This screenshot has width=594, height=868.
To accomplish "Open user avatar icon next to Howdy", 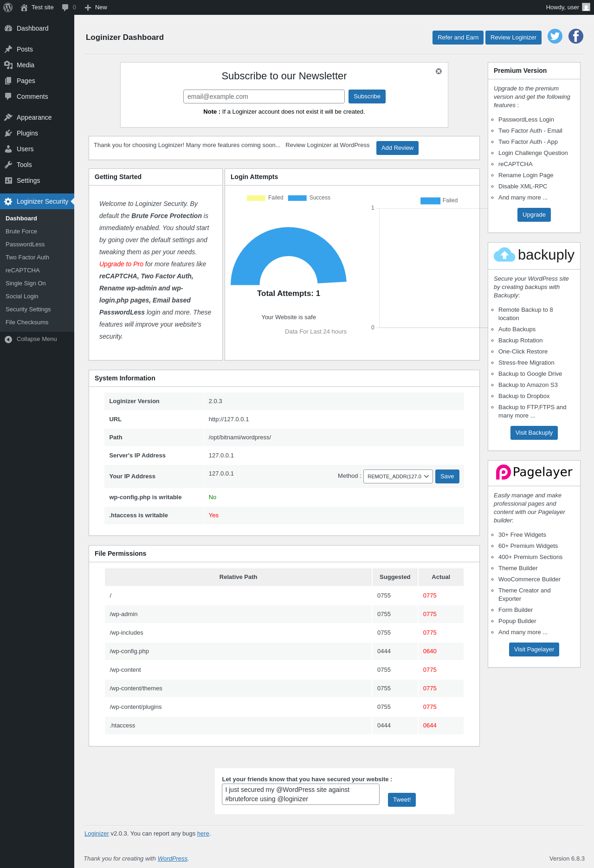I will pos(586,7).
